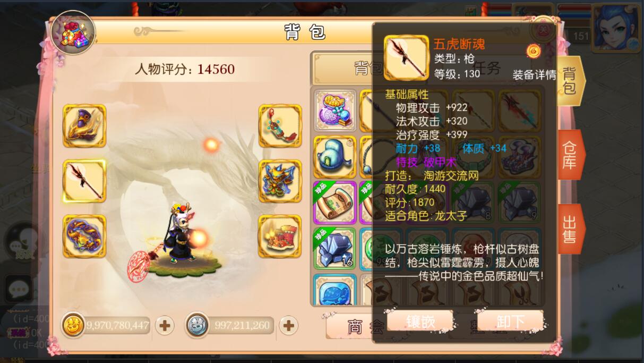Select the purple treasure pouch item
Image resolution: width=644 pixels, height=363 pixels.
point(335,111)
